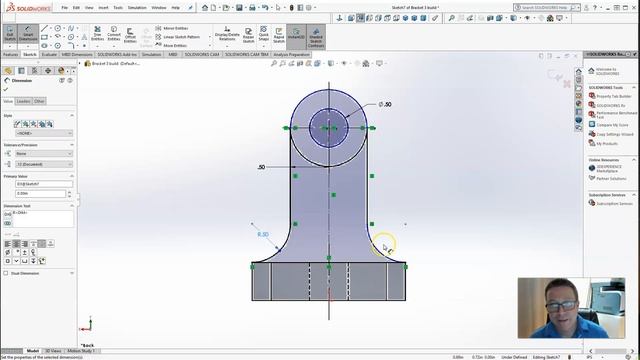Click Quick Snaps

coord(264,33)
